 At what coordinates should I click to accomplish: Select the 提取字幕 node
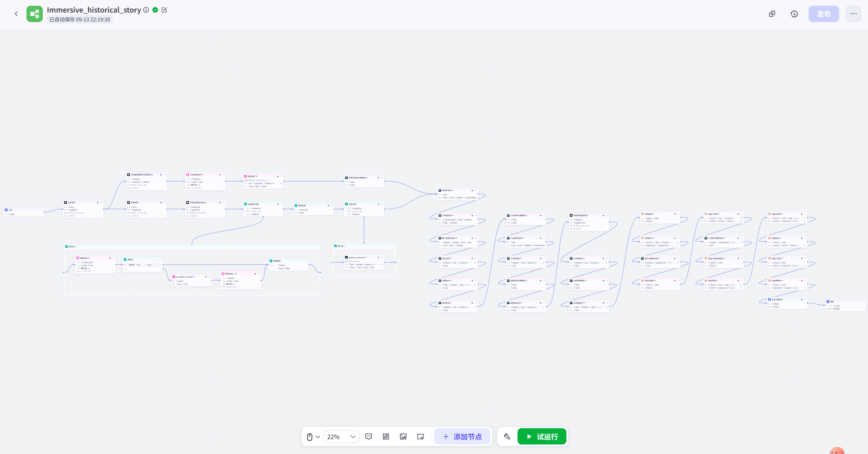tap(314, 209)
